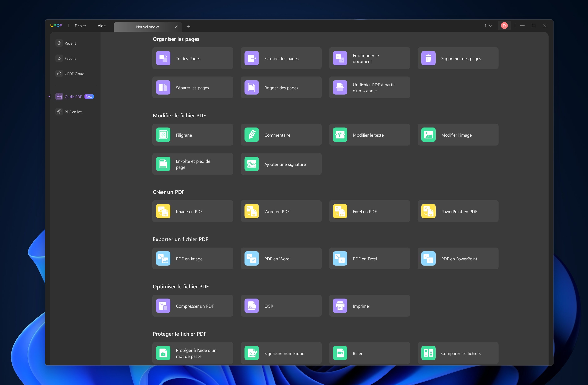Screen dimensions: 588x385
Task: Open the Fichier menu
Action: click(80, 26)
